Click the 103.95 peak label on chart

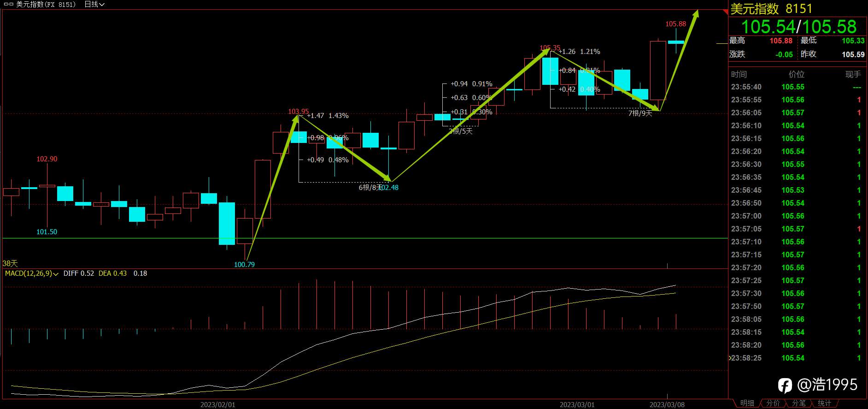(298, 112)
